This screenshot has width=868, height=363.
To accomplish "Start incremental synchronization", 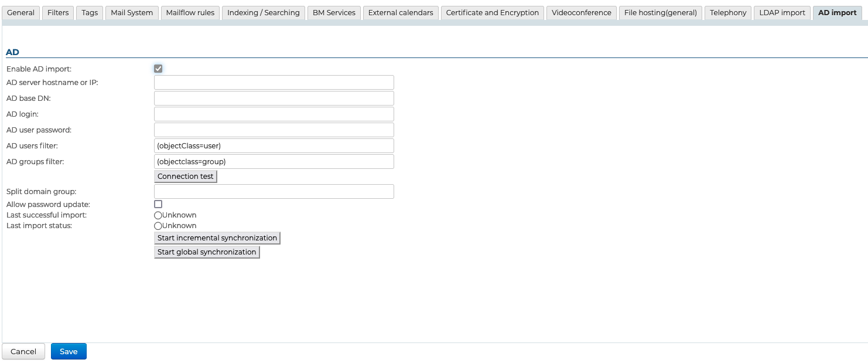I will click(x=217, y=238).
